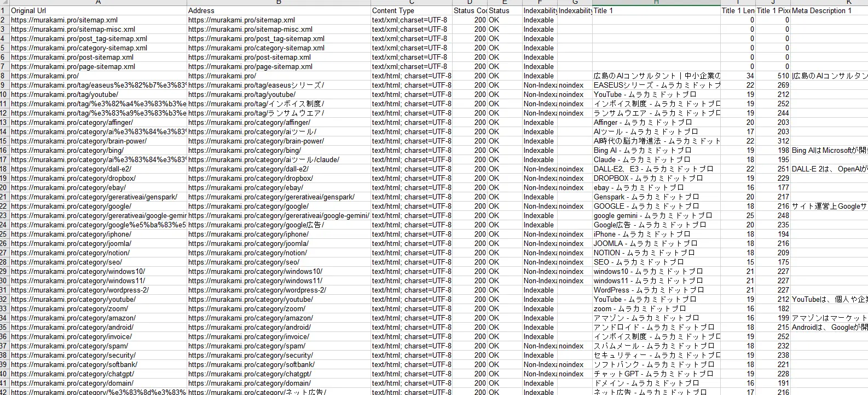Select the "Original Url" header cell
868x395 pixels.
[x=98, y=10]
